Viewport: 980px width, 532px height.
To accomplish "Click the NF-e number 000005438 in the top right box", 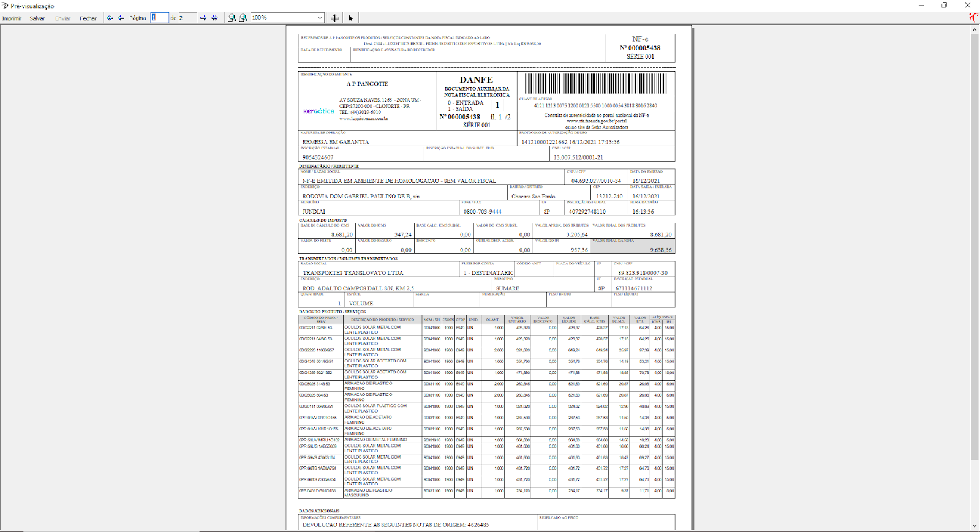I will (x=640, y=48).
